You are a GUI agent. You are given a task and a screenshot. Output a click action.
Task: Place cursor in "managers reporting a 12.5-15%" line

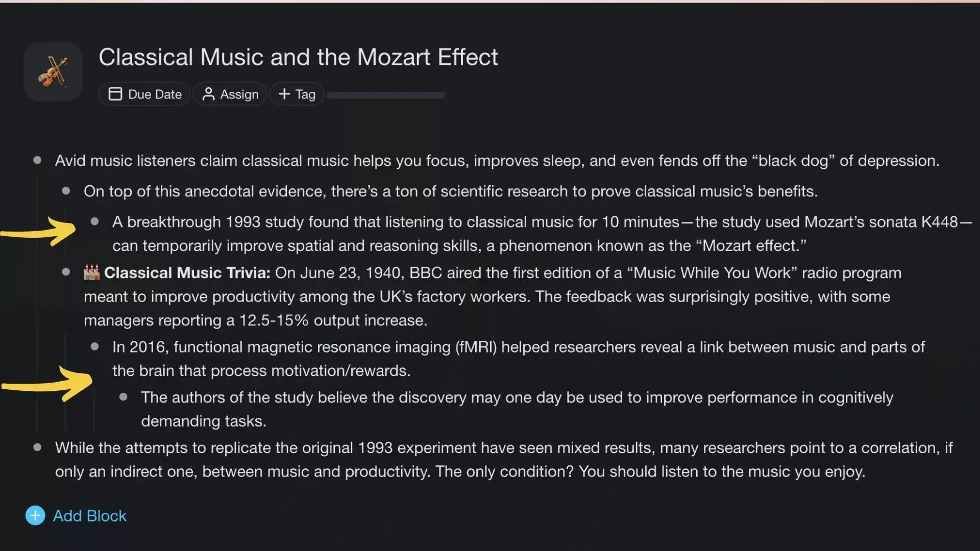pyautogui.click(x=255, y=320)
